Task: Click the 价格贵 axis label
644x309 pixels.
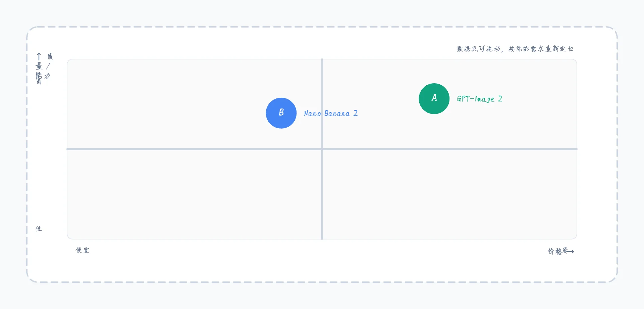Action: [561, 251]
